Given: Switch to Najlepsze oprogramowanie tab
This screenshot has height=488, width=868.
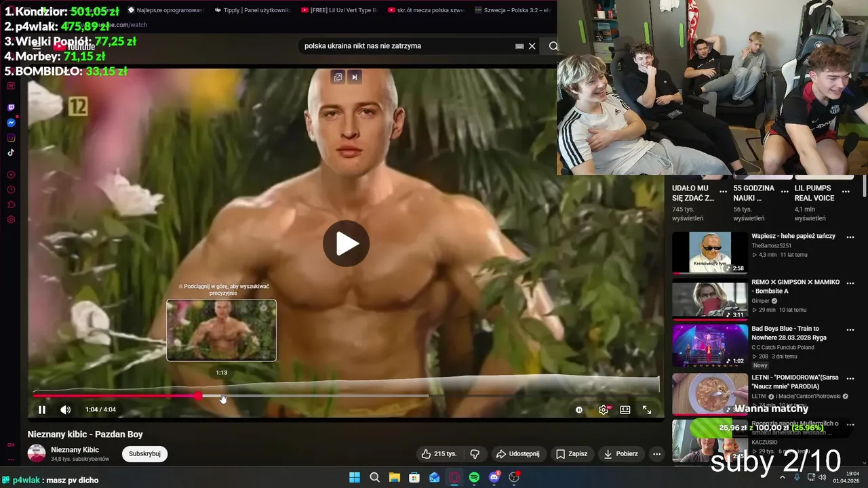Looking at the screenshot, I should 166,10.
